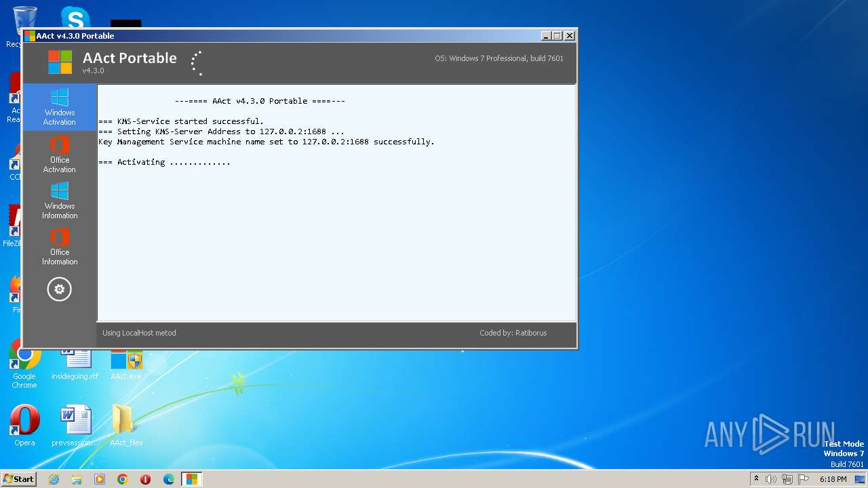Image resolution: width=868 pixels, height=488 pixels.
Task: Open the settings gear in AAct
Action: (60, 289)
